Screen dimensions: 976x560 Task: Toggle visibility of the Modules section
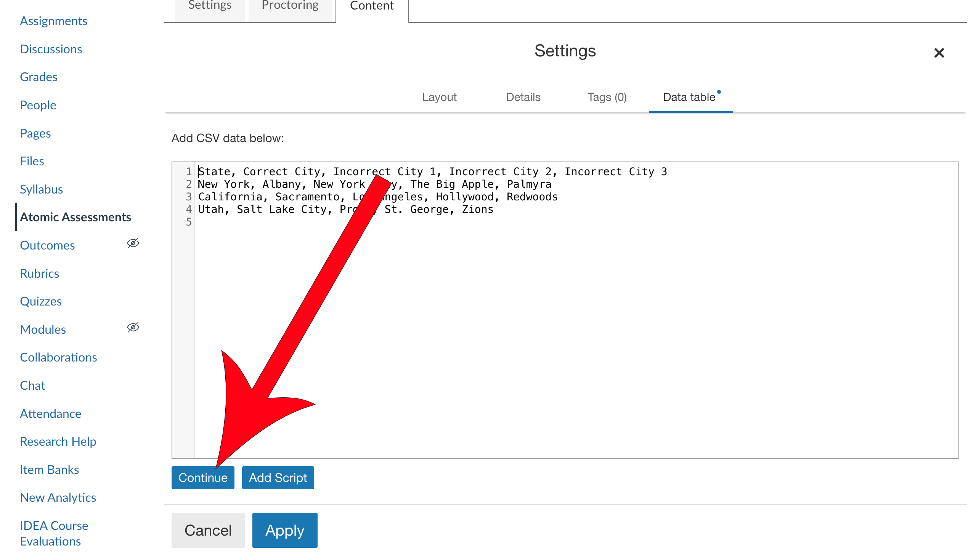tap(133, 327)
